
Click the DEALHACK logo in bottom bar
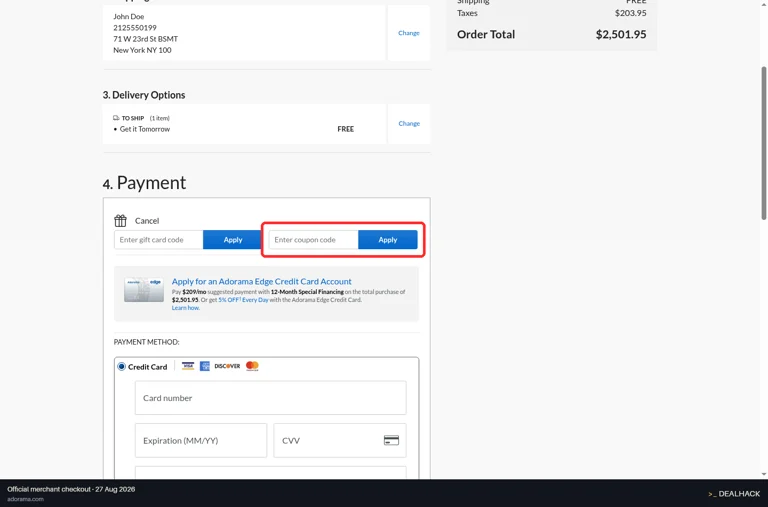[734, 494]
